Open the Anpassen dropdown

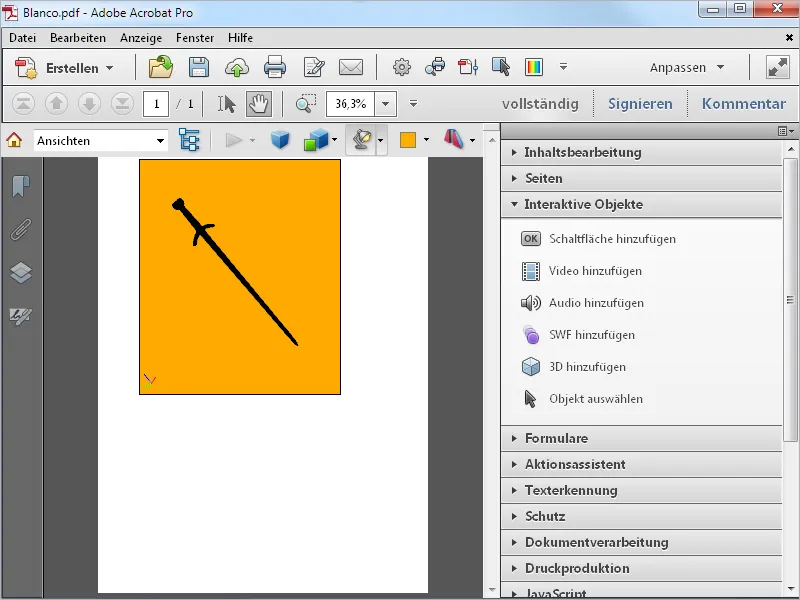687,67
